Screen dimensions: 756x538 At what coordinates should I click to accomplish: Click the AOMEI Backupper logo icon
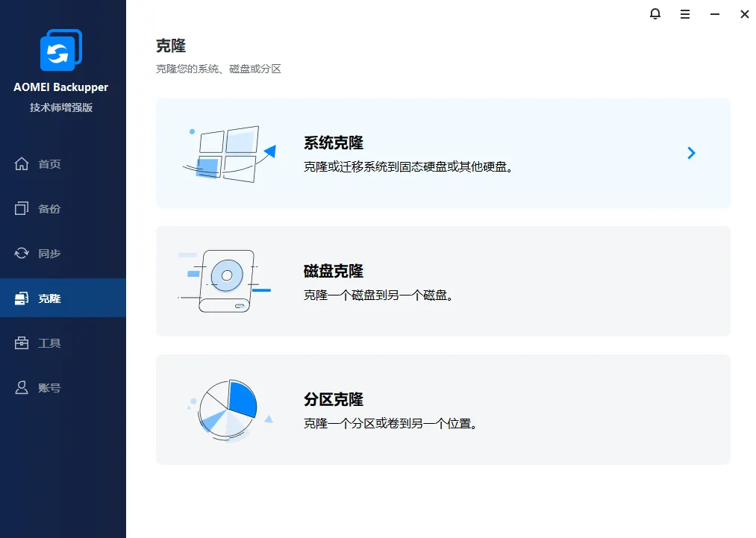click(60, 50)
